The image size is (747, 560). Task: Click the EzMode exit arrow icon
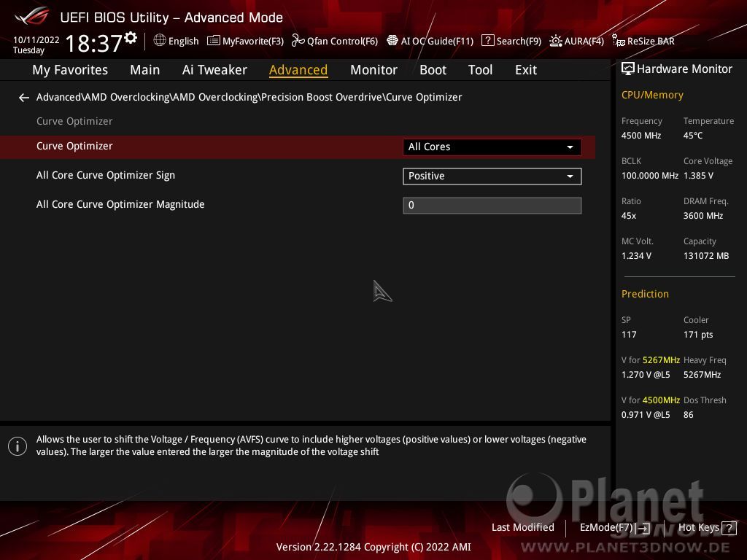pyautogui.click(x=643, y=528)
